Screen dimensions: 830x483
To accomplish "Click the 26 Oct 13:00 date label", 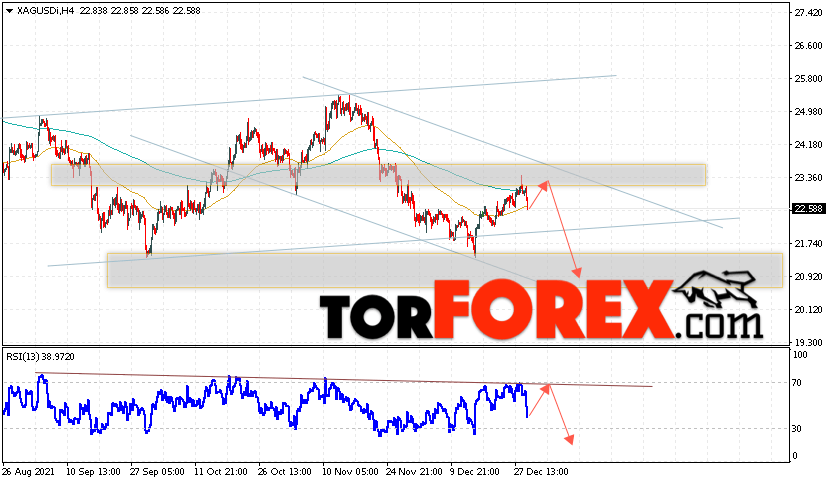I will tap(284, 471).
